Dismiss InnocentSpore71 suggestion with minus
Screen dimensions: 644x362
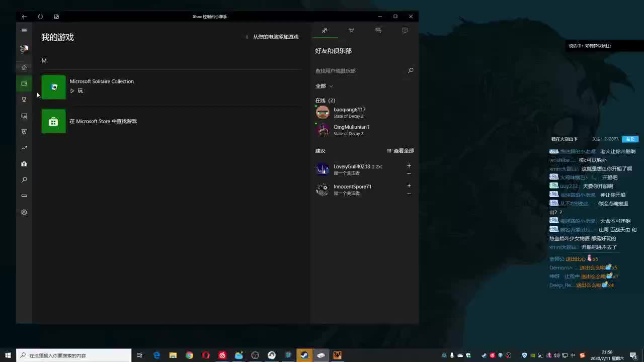409,194
